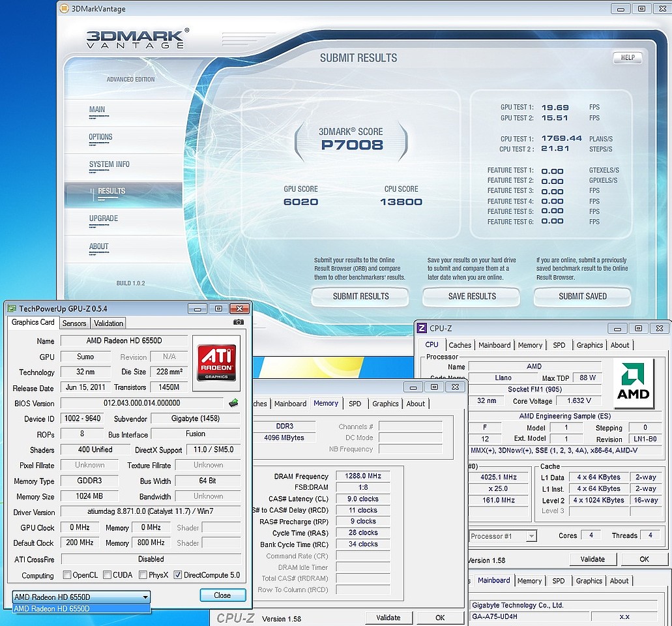
Task: Click the mainboard model "GA-A75-UD4H"
Action: point(530,617)
